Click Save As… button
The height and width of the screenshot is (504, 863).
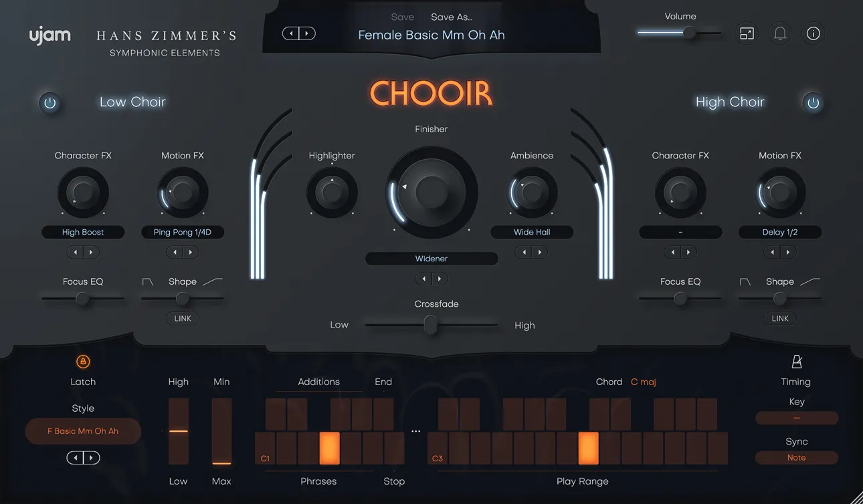pyautogui.click(x=451, y=17)
